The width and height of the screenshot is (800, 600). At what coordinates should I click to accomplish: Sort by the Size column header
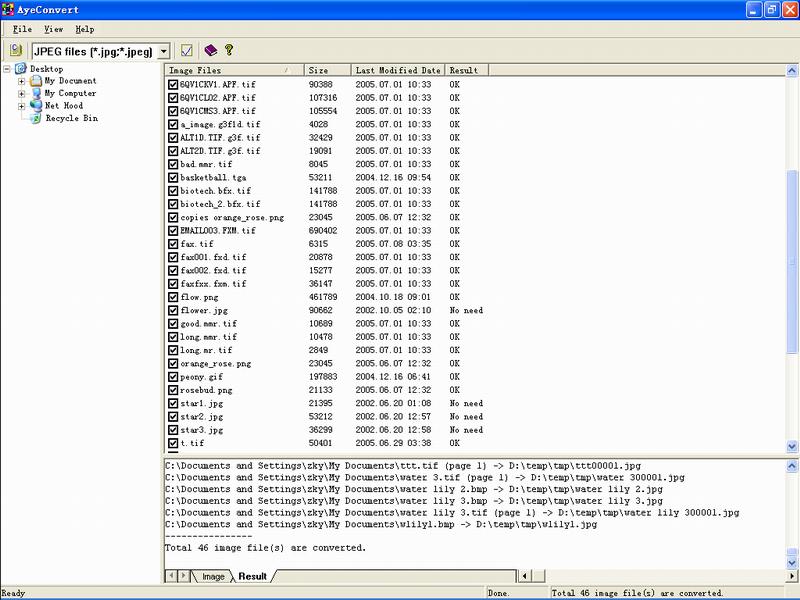(x=327, y=71)
